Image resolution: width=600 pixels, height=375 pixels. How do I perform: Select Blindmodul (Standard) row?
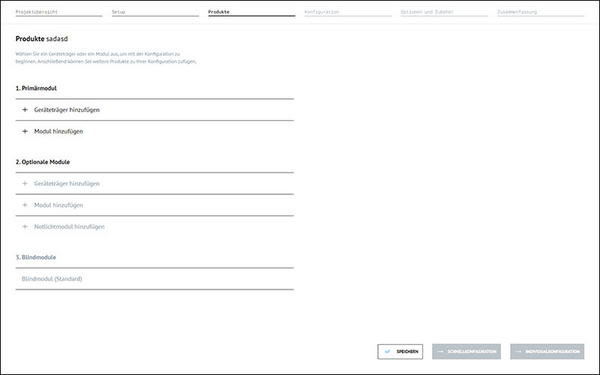[155, 279]
